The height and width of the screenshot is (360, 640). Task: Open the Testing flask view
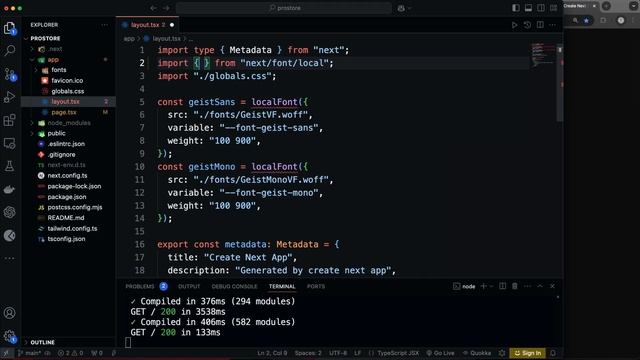9,166
